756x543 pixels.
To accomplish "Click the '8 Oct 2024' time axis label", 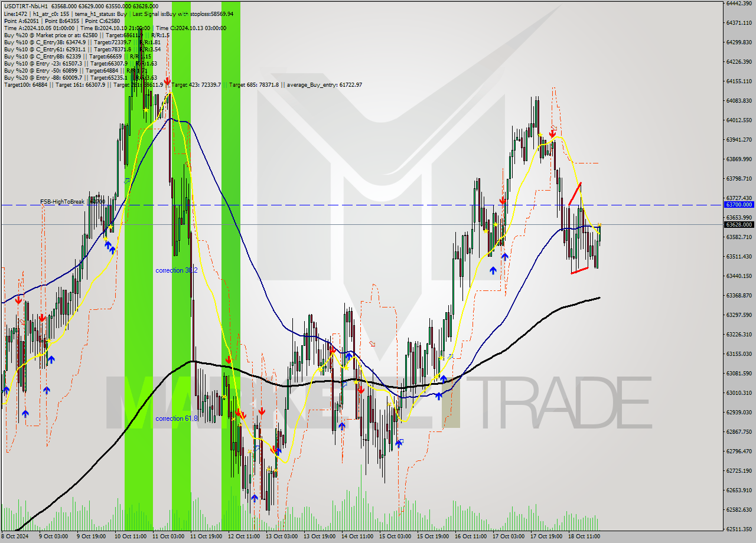I will pyautogui.click(x=14, y=537).
